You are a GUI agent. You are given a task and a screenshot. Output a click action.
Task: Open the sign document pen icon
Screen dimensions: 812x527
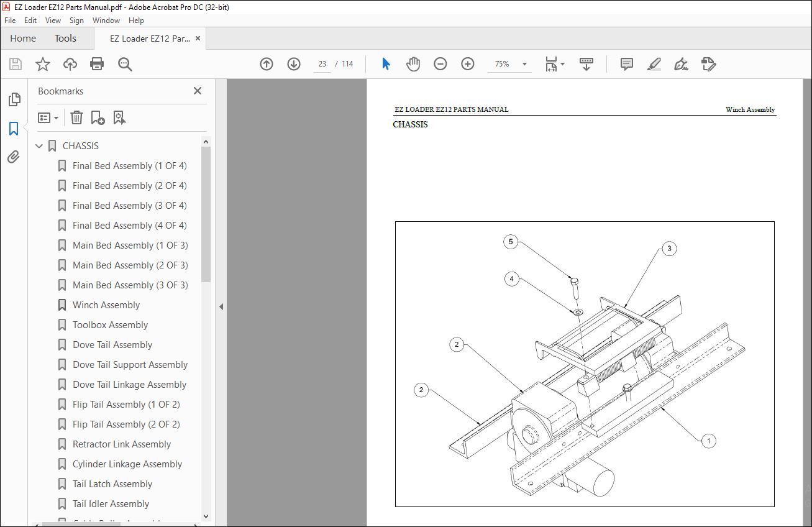[682, 64]
